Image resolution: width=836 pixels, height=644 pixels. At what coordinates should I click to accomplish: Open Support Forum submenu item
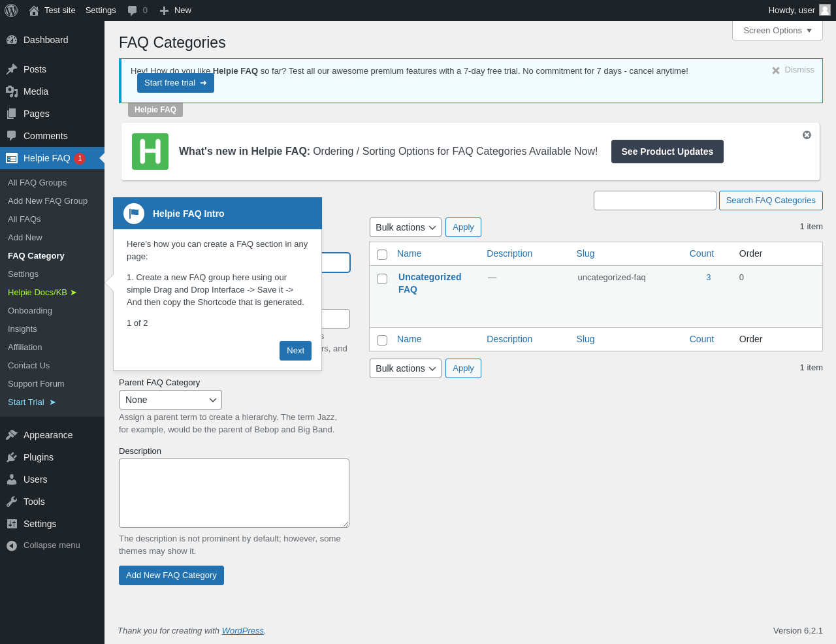click(36, 384)
